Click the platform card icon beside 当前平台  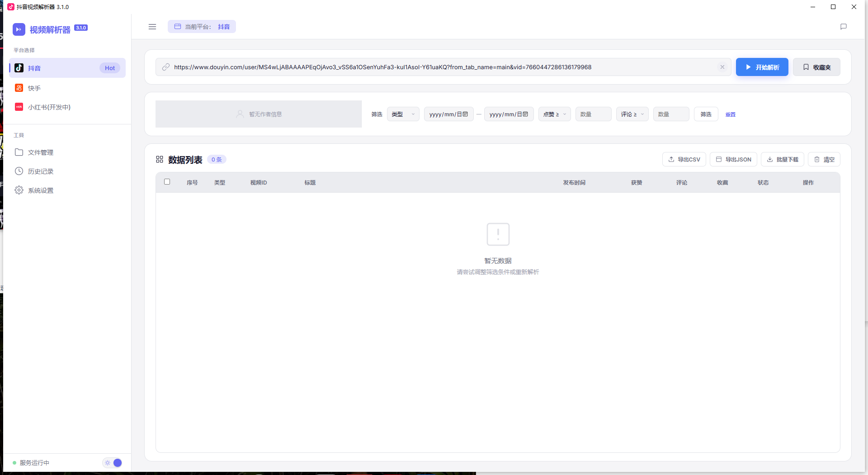click(x=178, y=27)
